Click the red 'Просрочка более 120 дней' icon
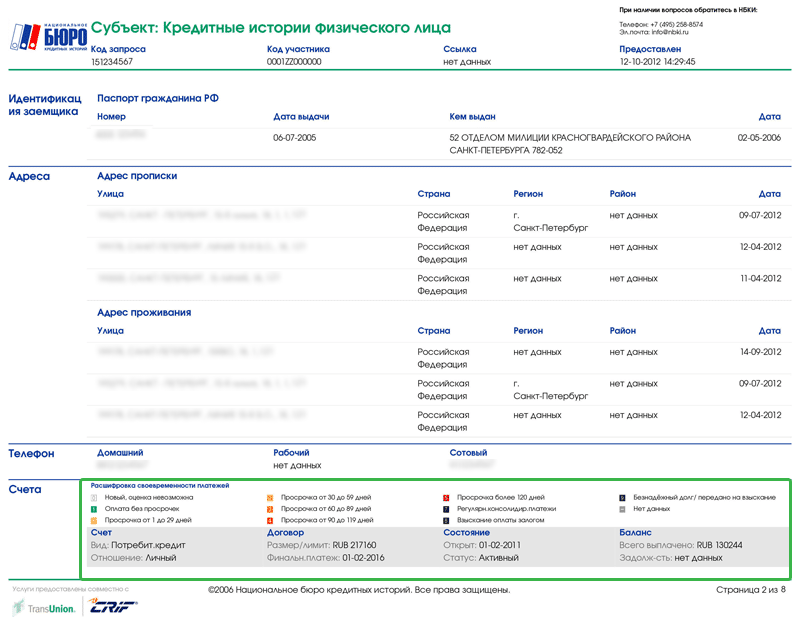Image resolution: width=800 pixels, height=617 pixels. coord(446,498)
